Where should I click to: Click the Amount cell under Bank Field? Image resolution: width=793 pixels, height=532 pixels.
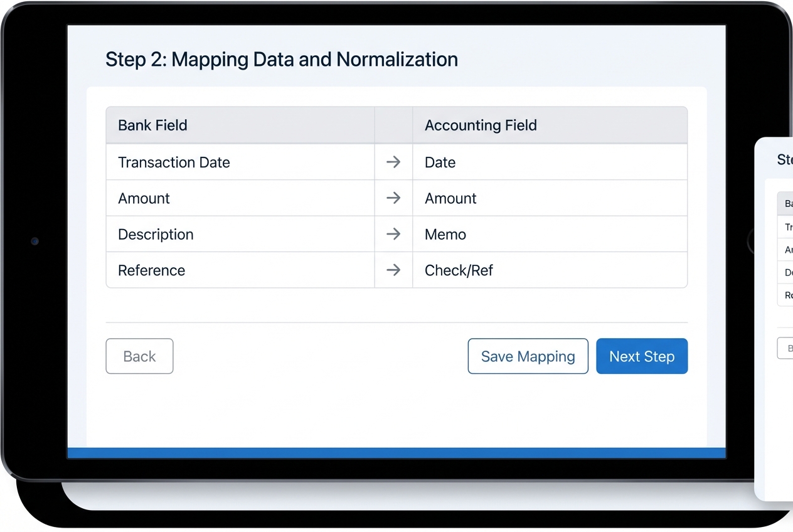144,198
